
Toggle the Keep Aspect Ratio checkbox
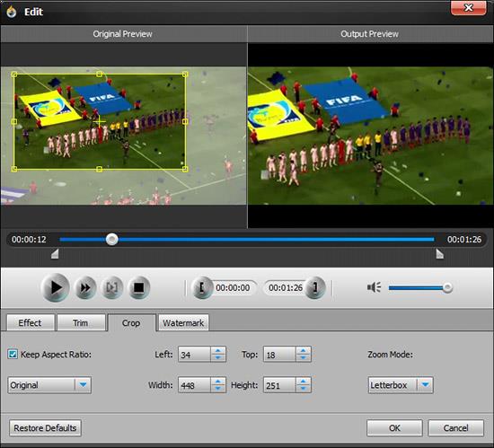pyautogui.click(x=13, y=355)
